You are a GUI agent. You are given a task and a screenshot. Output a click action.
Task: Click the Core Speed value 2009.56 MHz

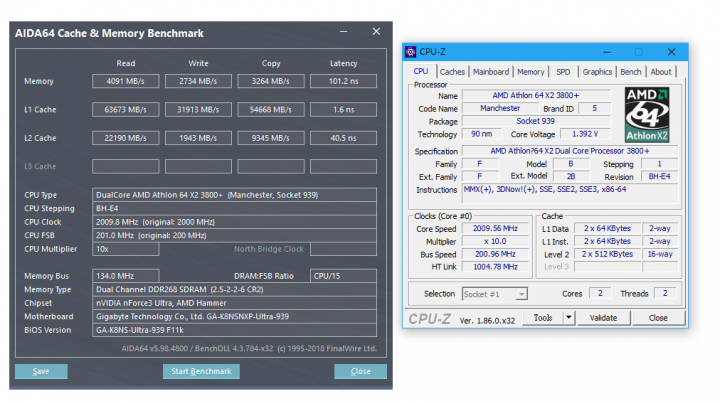tap(495, 228)
